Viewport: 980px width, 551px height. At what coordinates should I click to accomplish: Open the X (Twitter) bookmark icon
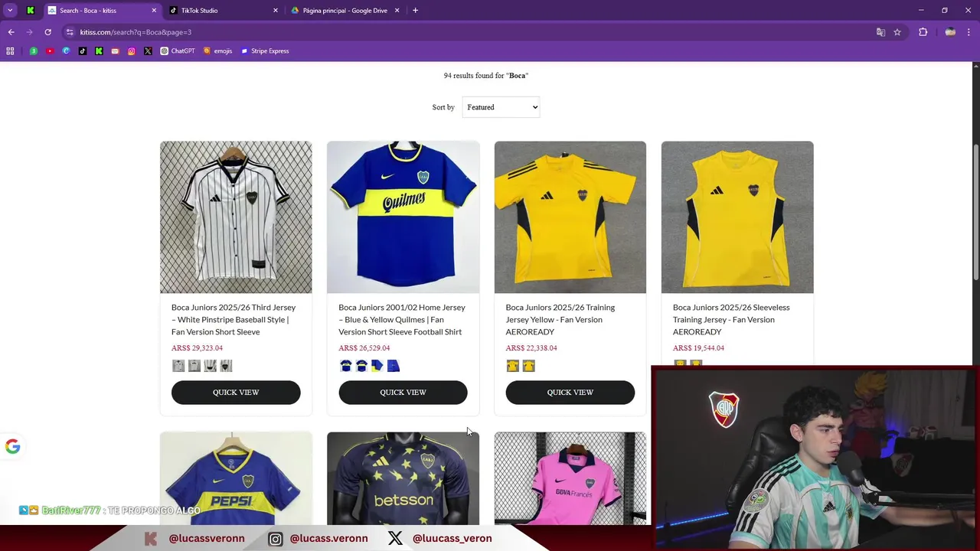[x=148, y=51]
